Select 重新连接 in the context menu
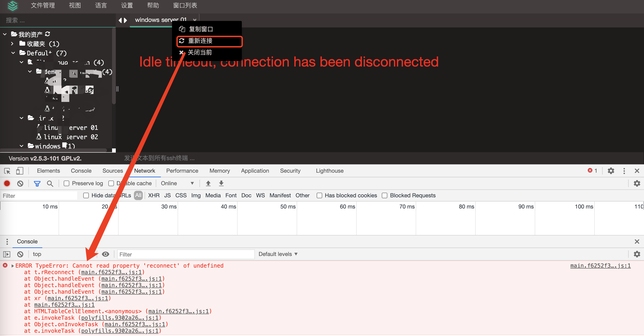 pos(209,41)
